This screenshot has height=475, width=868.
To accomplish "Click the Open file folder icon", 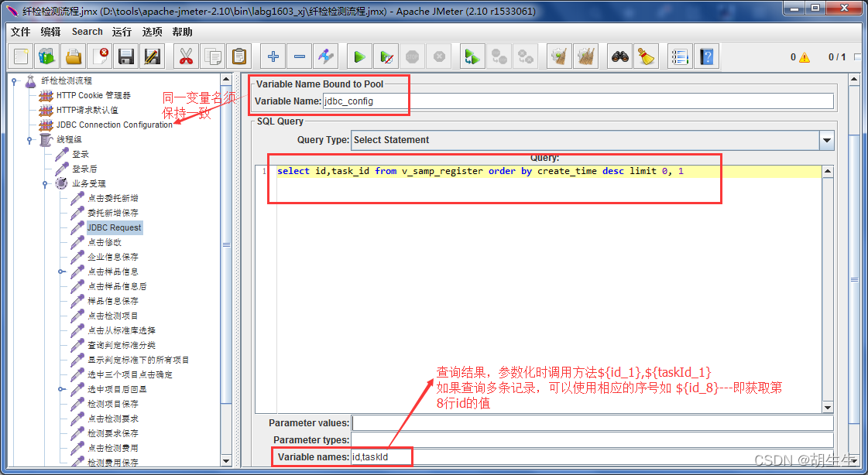I will [74, 56].
